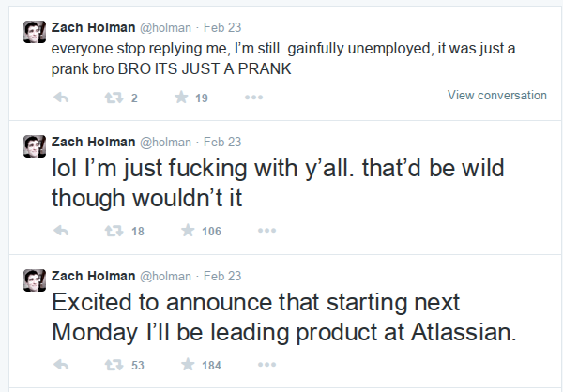The height and width of the screenshot is (392, 563).
Task: Retweet the tweet with 18 retweets
Action: (114, 231)
